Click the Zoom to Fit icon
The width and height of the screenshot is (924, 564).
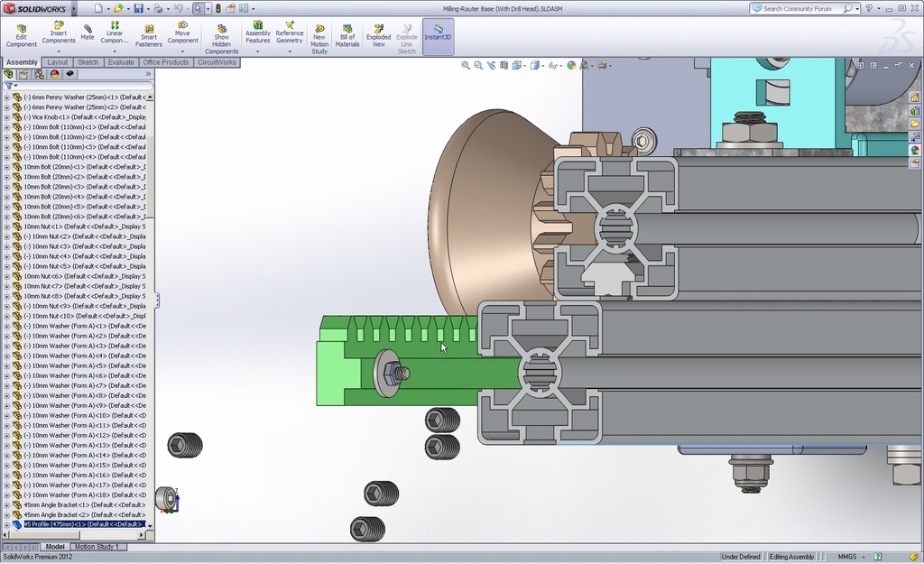pyautogui.click(x=466, y=65)
